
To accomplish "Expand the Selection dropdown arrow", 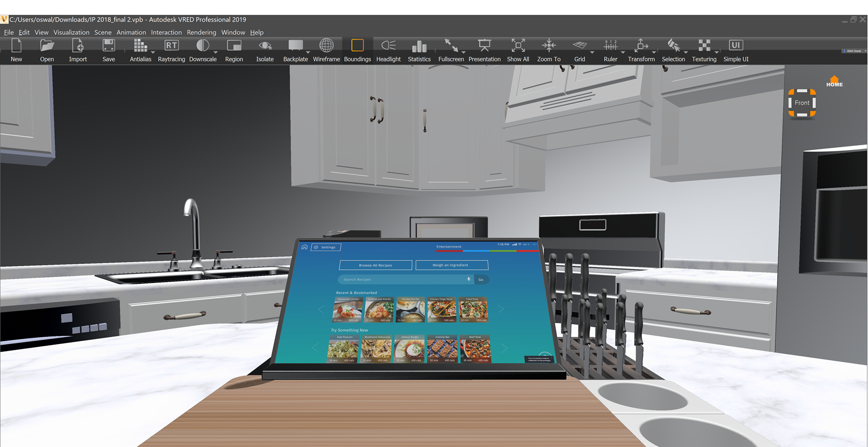I will click(x=685, y=52).
